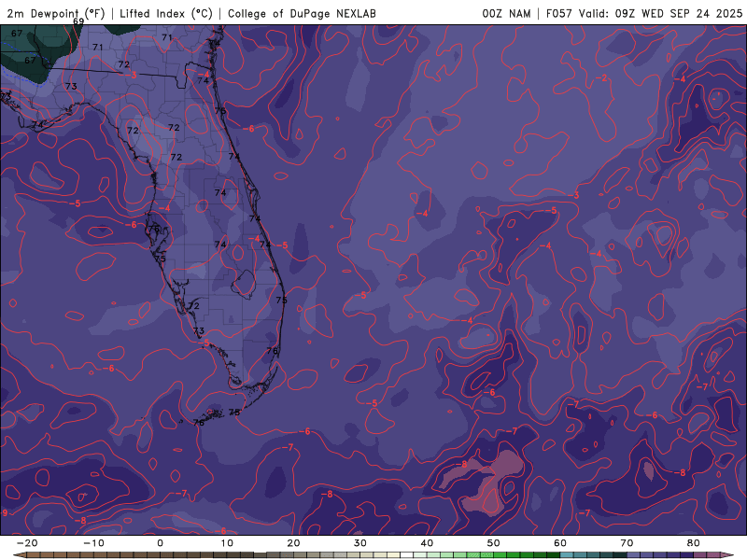Click the -10 value on the color scale
The width and height of the screenshot is (747, 560).
click(93, 543)
